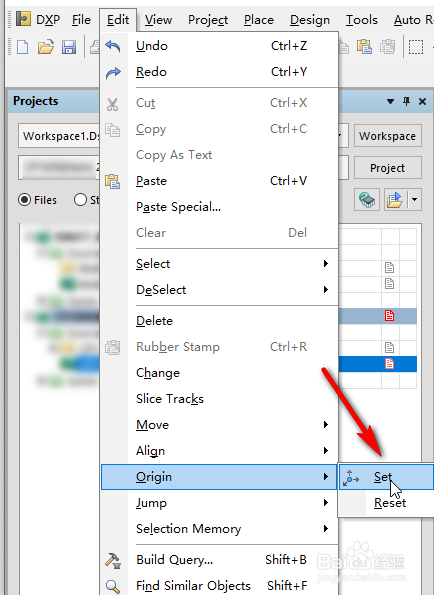This screenshot has width=434, height=595.
Task: Click the DXP logo icon
Action: (24, 19)
